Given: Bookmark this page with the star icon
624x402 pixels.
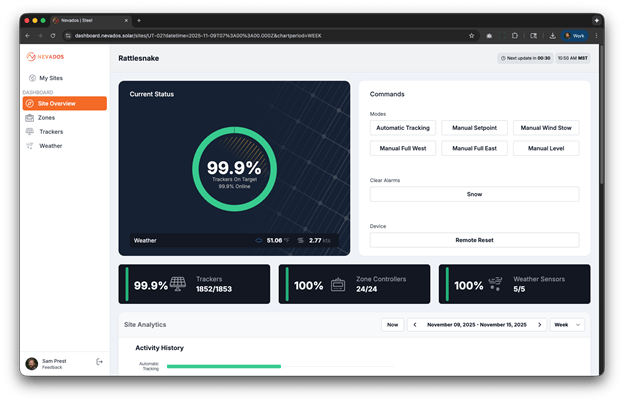Looking at the screenshot, I should (471, 35).
